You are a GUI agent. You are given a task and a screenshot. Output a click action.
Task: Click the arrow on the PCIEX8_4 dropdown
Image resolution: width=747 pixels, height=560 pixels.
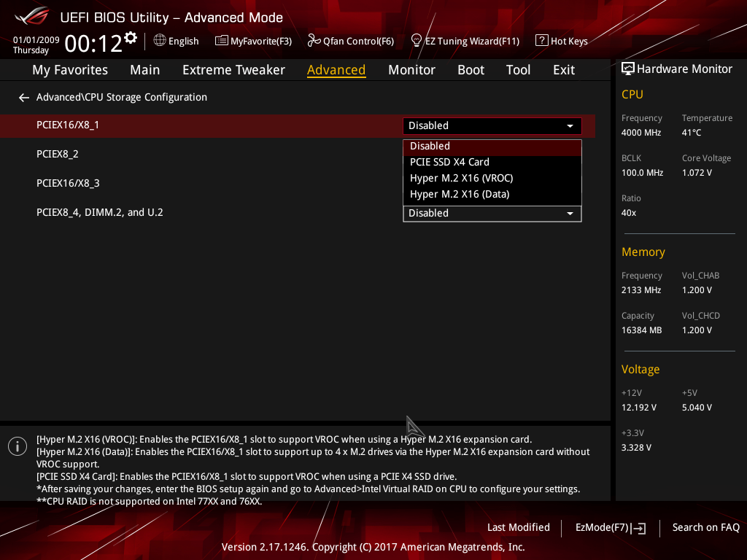click(x=570, y=214)
